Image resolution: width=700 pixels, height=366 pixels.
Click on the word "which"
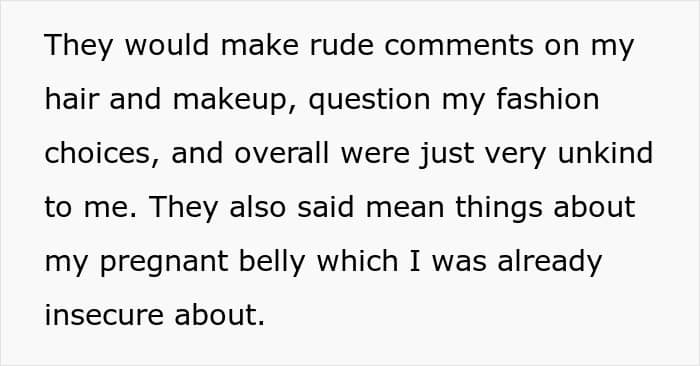(357, 261)
